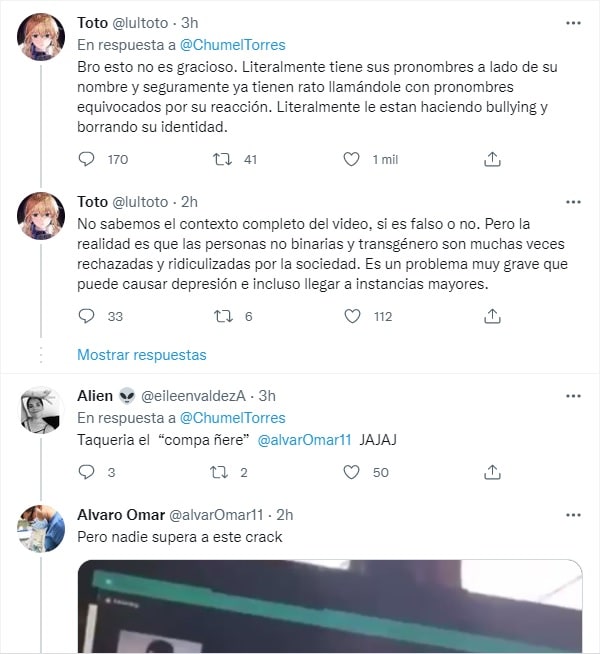Open Alien's black-and-white profile avatar
The image size is (600, 654).
(x=41, y=410)
